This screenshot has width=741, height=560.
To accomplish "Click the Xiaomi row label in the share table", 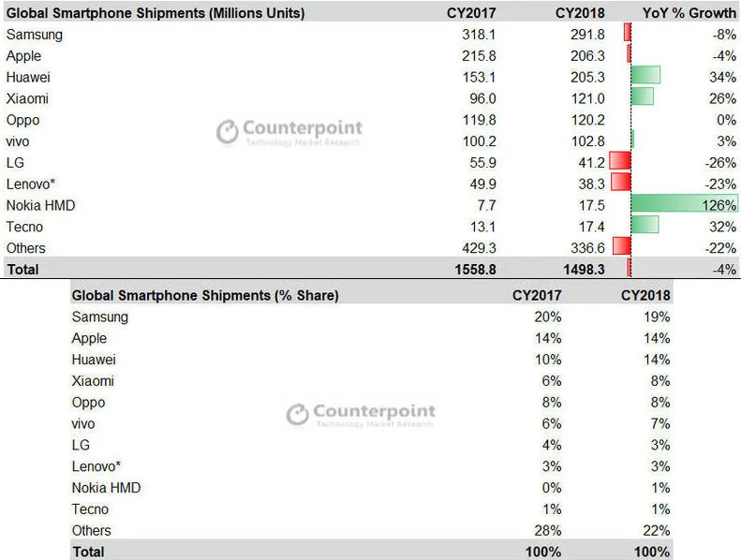I will pyautogui.click(x=93, y=381).
